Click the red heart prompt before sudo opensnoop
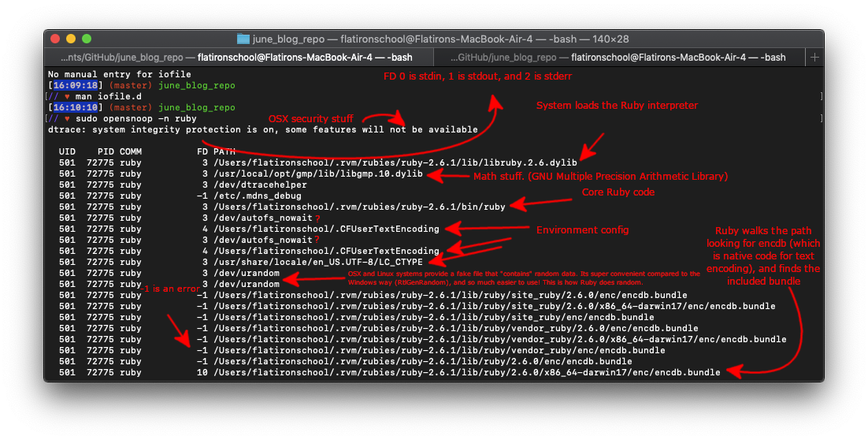 click(67, 118)
